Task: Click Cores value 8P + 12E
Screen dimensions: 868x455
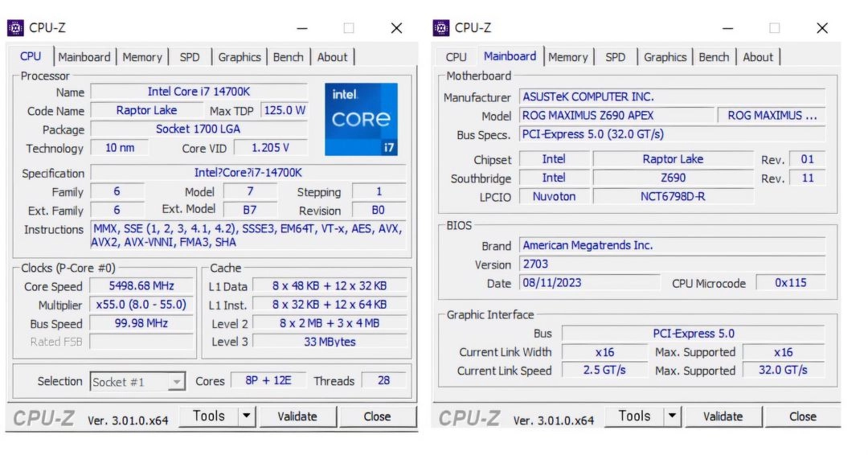Action: coord(268,380)
